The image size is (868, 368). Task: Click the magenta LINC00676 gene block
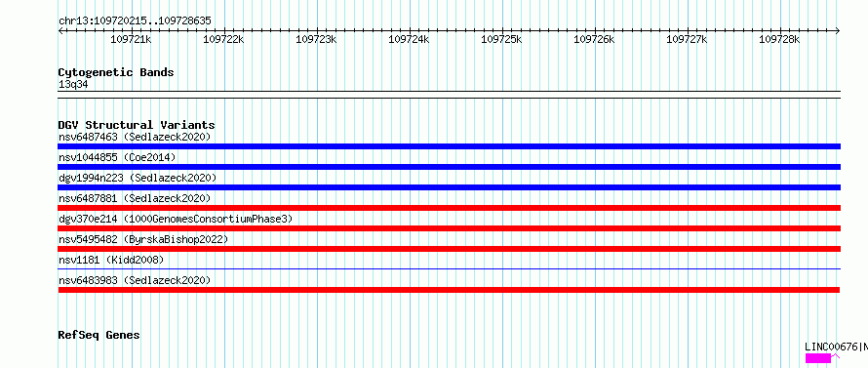point(818,358)
